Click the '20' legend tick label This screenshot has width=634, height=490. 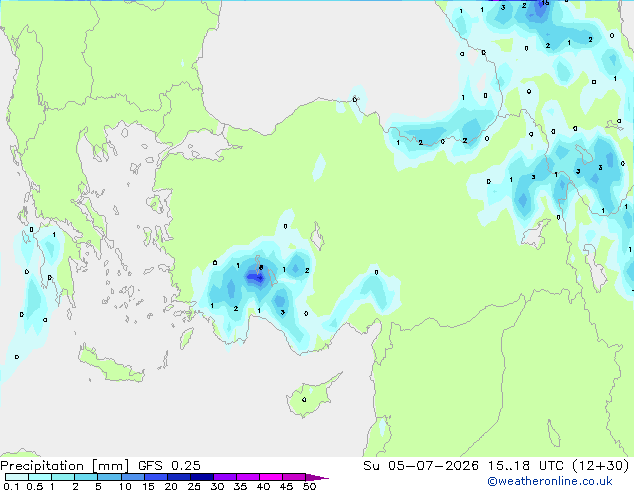tap(171, 486)
